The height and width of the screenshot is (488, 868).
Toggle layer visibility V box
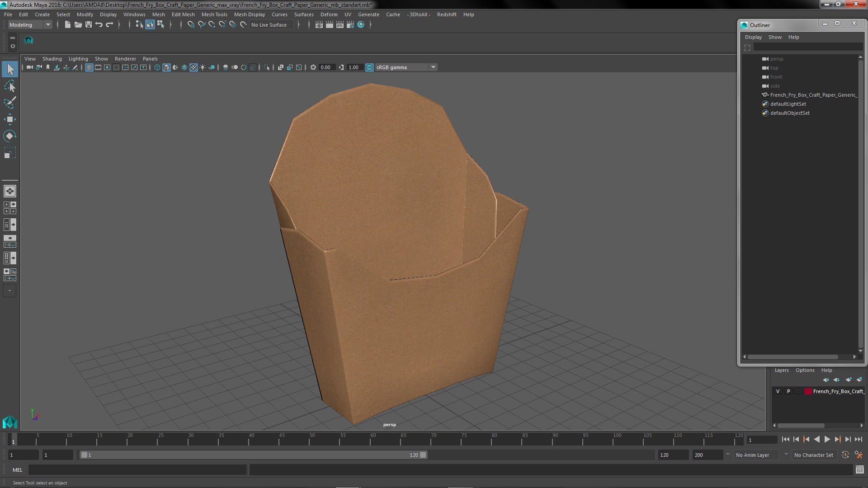778,391
